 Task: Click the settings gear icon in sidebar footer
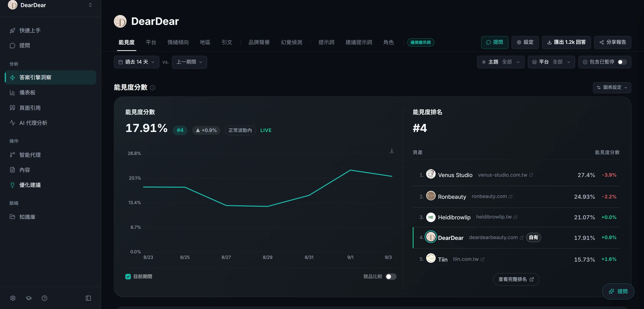pos(13,298)
